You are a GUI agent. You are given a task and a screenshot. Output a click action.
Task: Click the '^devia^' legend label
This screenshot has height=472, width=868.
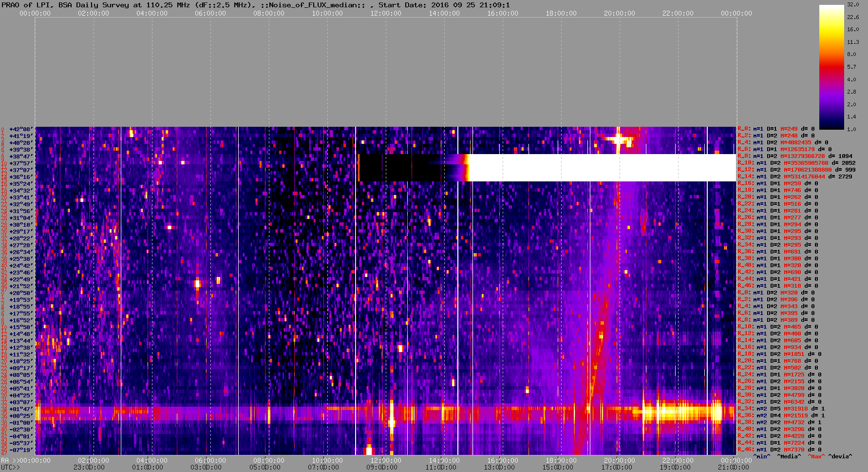pyautogui.click(x=840, y=456)
